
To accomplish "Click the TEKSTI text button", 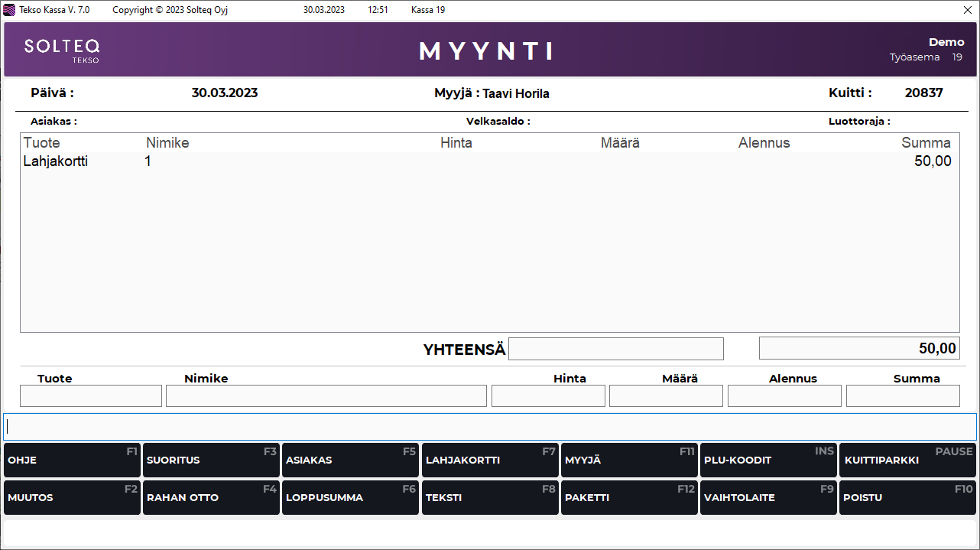I will (x=490, y=498).
